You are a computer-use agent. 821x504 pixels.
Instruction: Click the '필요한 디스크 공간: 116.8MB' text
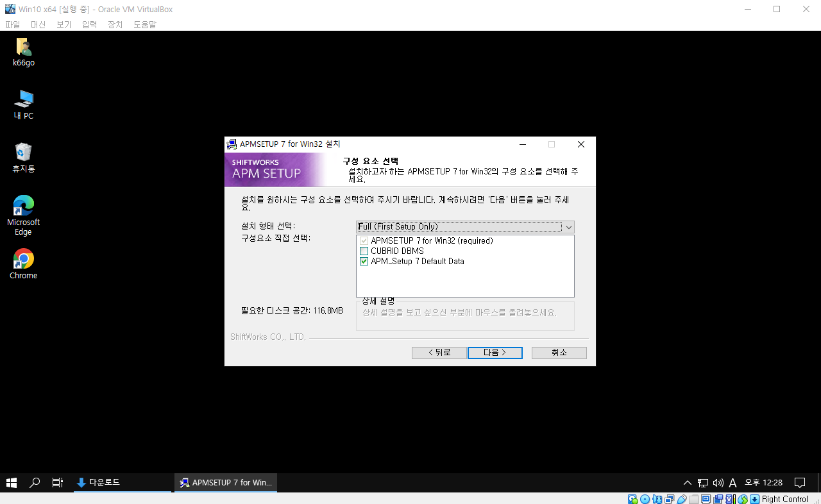292,310
